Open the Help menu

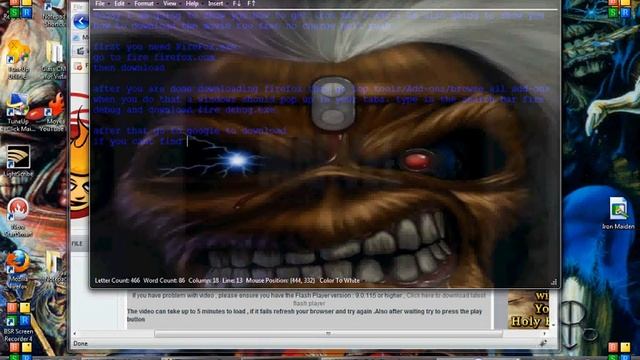pos(192,4)
